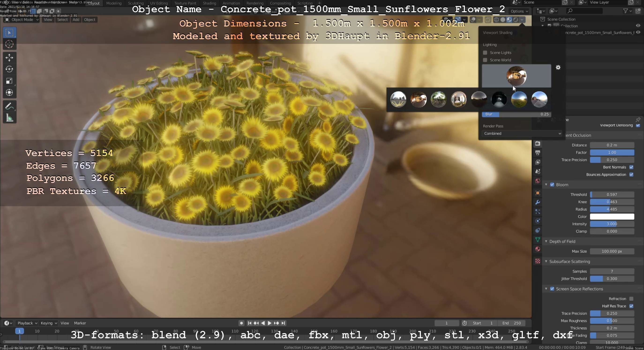Open the Object properties tab
The width and height of the screenshot is (644, 350).
[x=538, y=193]
